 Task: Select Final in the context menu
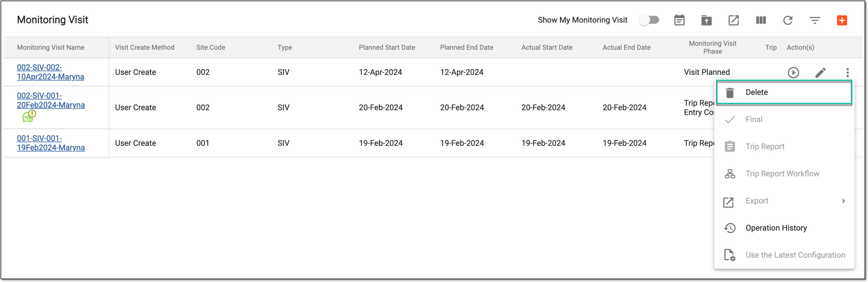point(784,119)
